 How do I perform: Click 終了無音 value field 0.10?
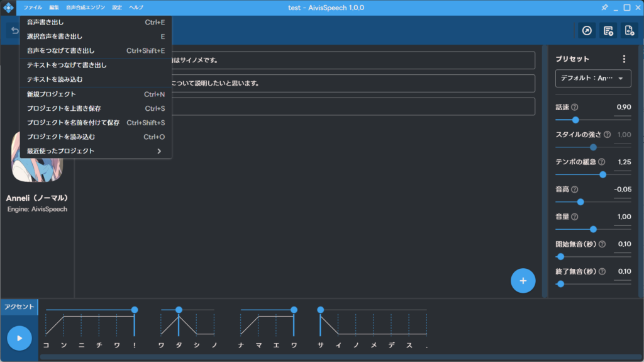coord(623,271)
